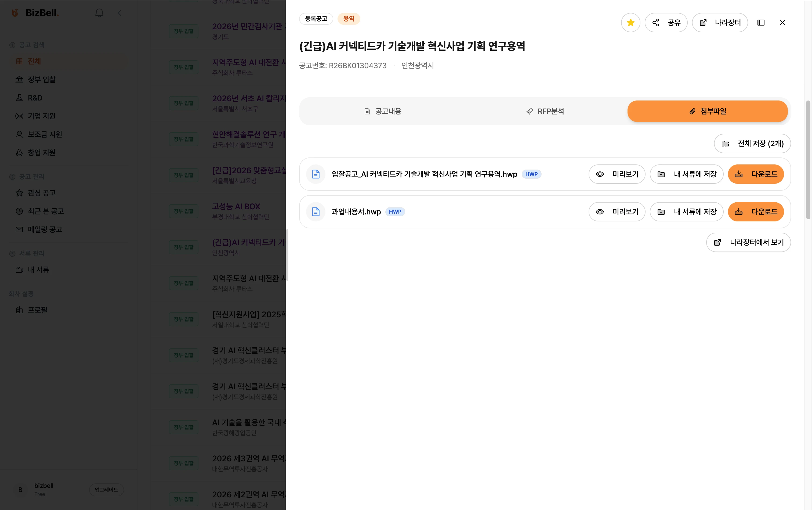Collapse the sidebar with the chevron arrow
This screenshot has height=510, width=812.
tap(120, 13)
